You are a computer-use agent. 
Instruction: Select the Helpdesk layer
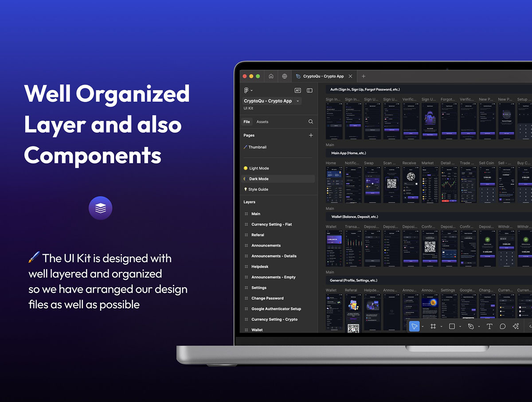tap(260, 267)
